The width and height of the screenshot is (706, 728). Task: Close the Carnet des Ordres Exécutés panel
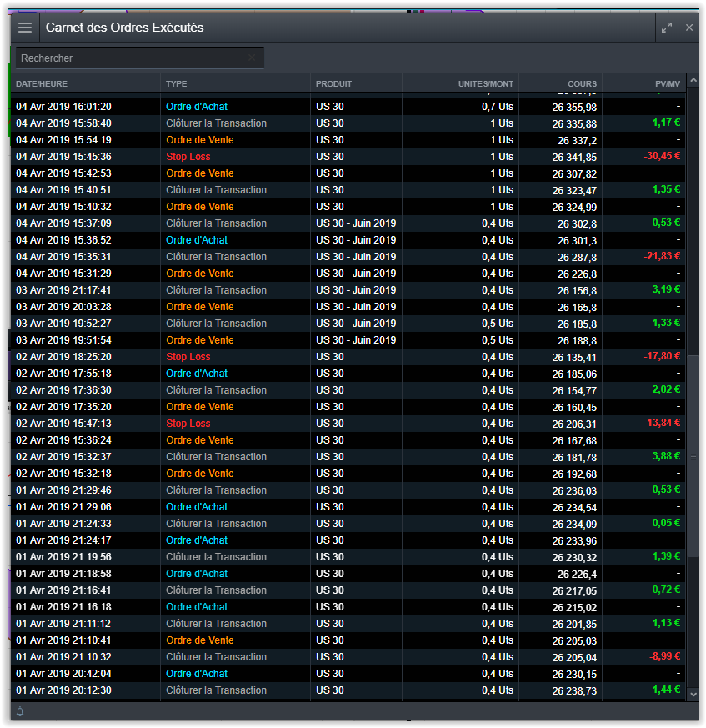(689, 28)
